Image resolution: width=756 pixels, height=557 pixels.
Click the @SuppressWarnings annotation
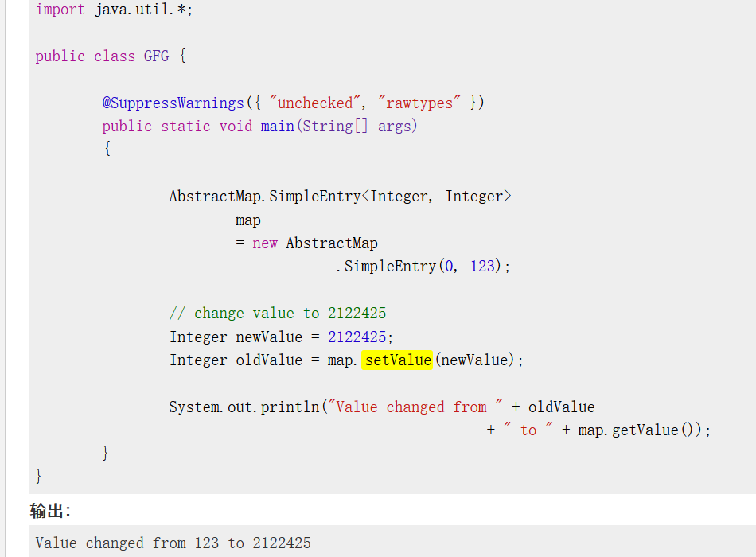click(173, 103)
